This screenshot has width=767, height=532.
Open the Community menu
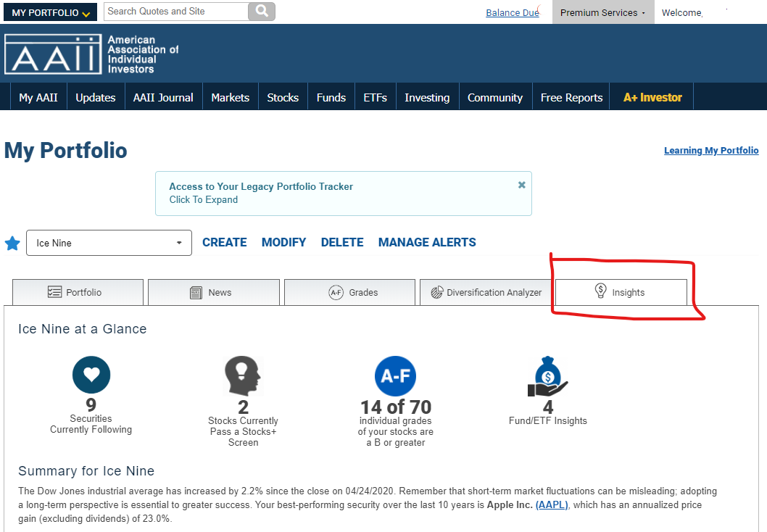[x=495, y=97]
